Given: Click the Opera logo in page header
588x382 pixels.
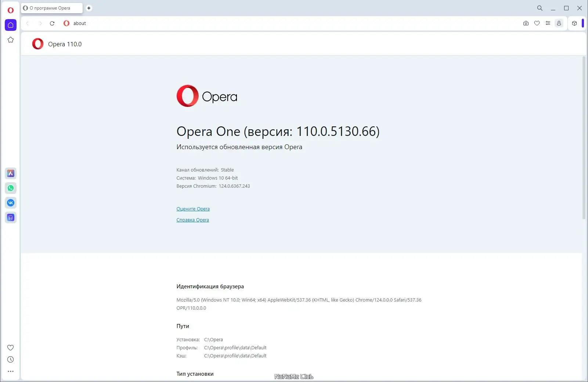Looking at the screenshot, I should point(38,44).
